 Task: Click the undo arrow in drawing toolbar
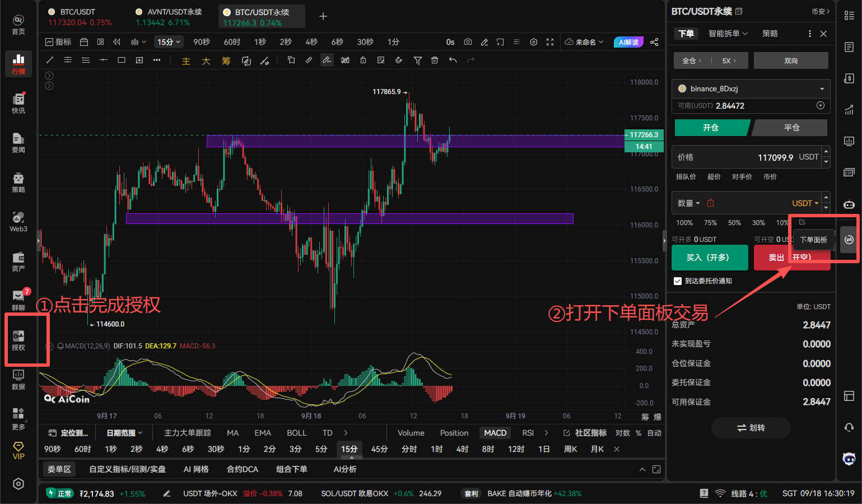453,60
